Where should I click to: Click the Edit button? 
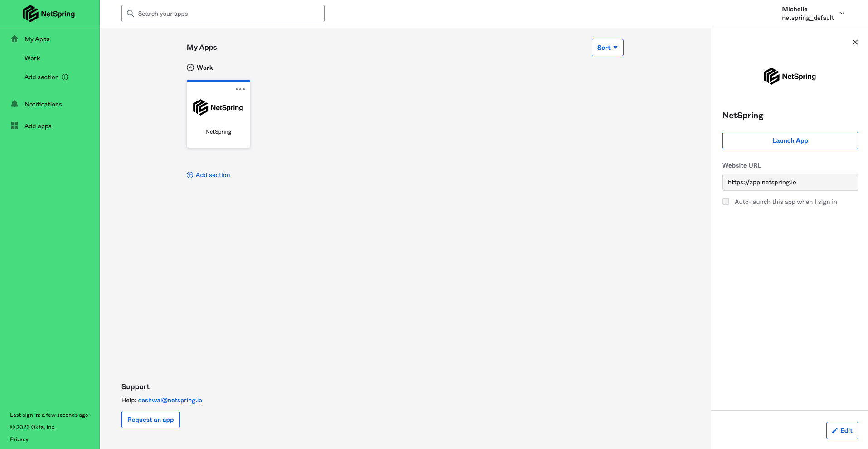click(x=842, y=430)
